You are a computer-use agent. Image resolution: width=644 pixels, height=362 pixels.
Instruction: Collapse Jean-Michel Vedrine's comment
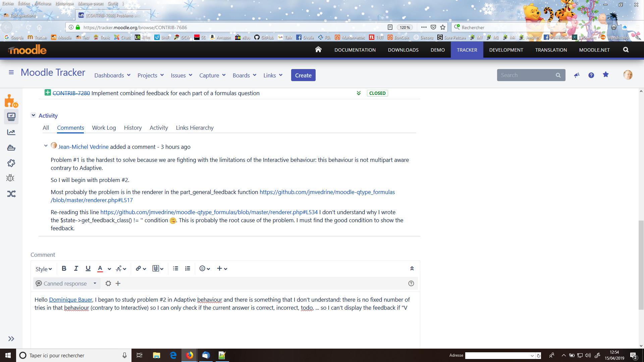[x=46, y=146]
